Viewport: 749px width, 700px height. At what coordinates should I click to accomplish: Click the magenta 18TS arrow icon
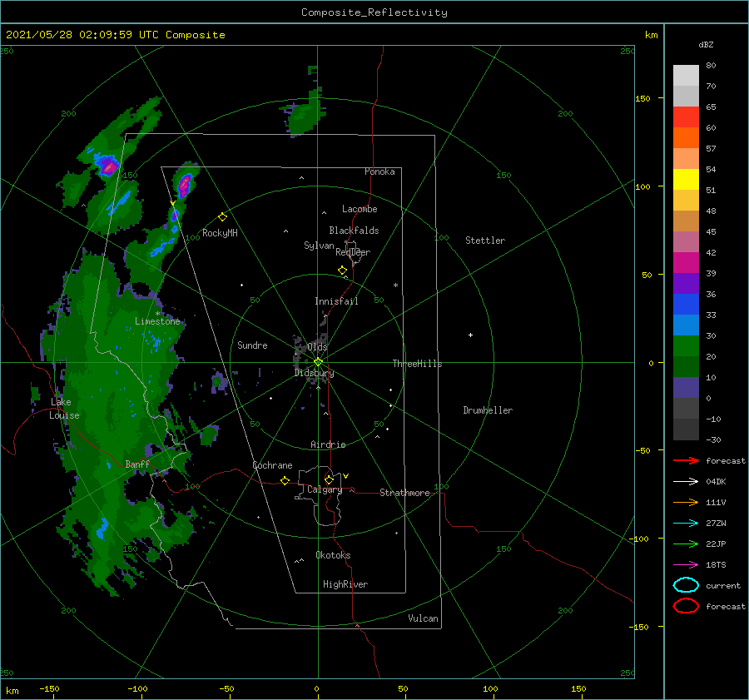coord(686,565)
